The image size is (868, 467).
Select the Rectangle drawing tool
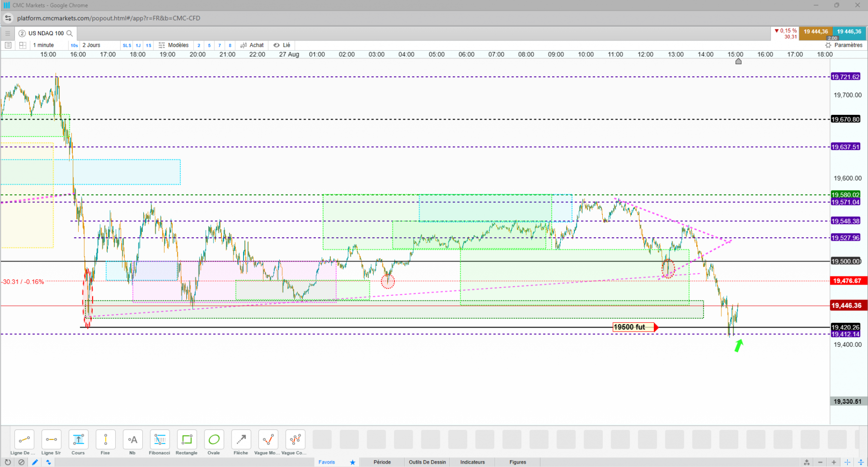coord(187,440)
